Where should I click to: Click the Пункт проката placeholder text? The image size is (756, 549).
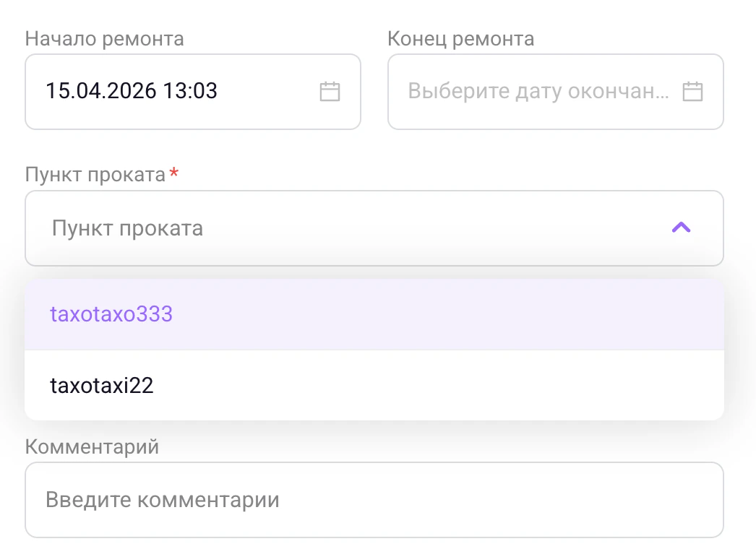(126, 228)
